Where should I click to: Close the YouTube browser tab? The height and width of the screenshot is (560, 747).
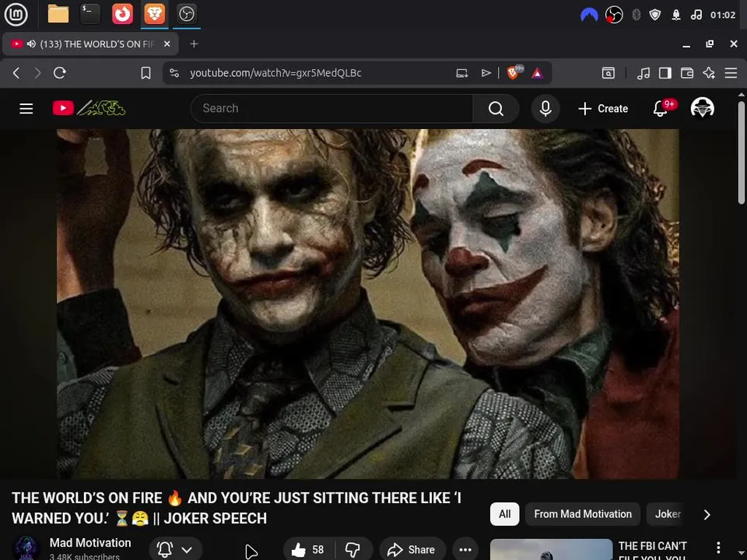point(167,44)
